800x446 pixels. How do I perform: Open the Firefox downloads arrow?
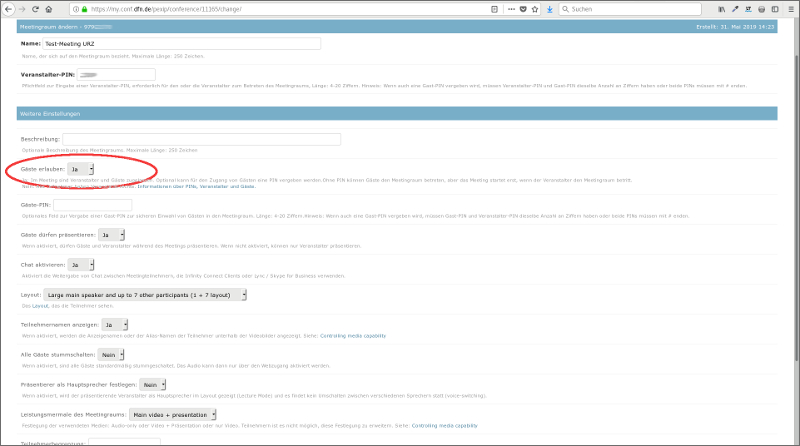[548, 8]
